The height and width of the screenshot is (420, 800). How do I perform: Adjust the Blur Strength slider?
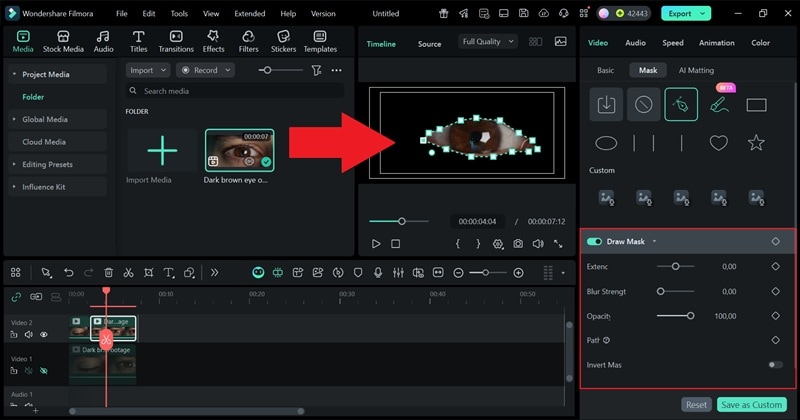(676, 291)
